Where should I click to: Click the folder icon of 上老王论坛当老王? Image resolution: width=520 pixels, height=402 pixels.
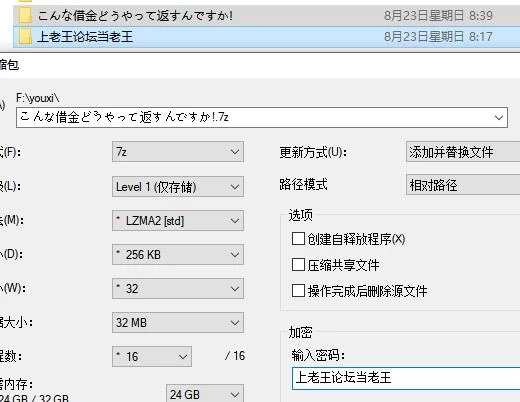click(x=25, y=36)
